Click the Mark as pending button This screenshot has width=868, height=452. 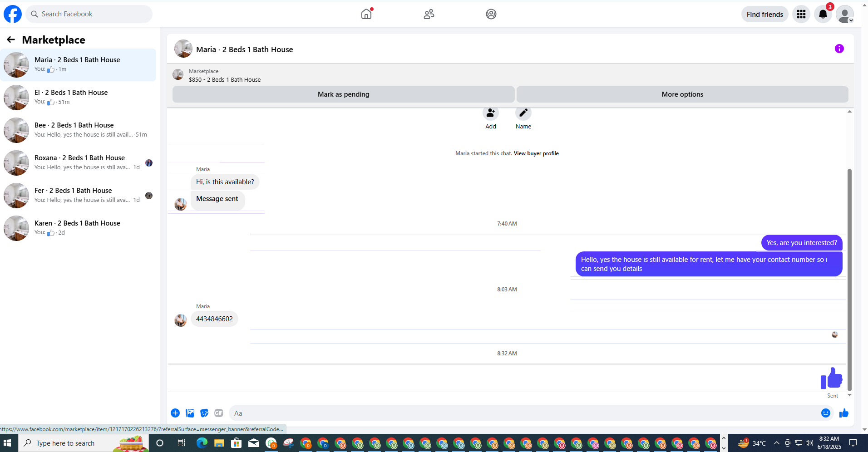[x=344, y=94]
